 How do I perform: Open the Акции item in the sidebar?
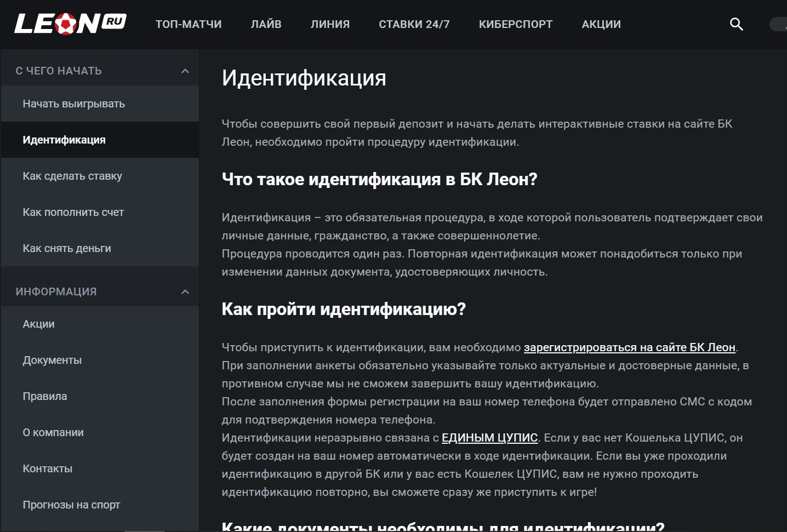(100, 324)
